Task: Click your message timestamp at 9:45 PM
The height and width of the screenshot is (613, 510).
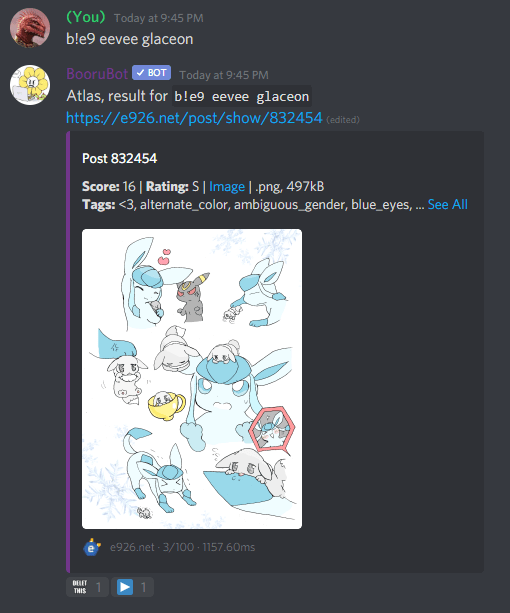Action: click(x=159, y=18)
